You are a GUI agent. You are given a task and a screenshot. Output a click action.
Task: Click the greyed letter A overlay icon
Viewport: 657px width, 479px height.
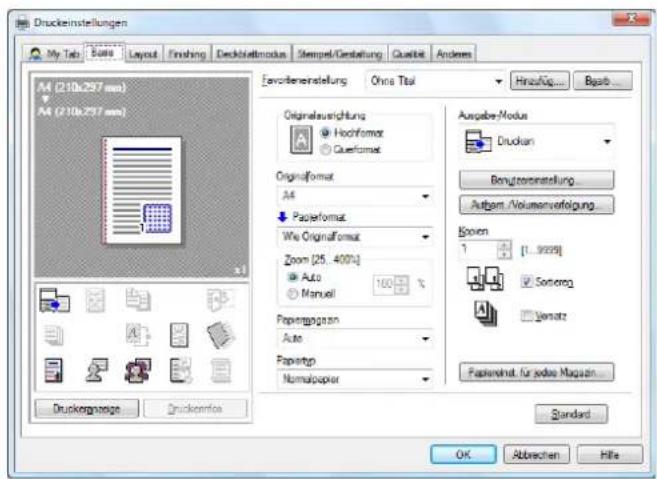point(138,334)
